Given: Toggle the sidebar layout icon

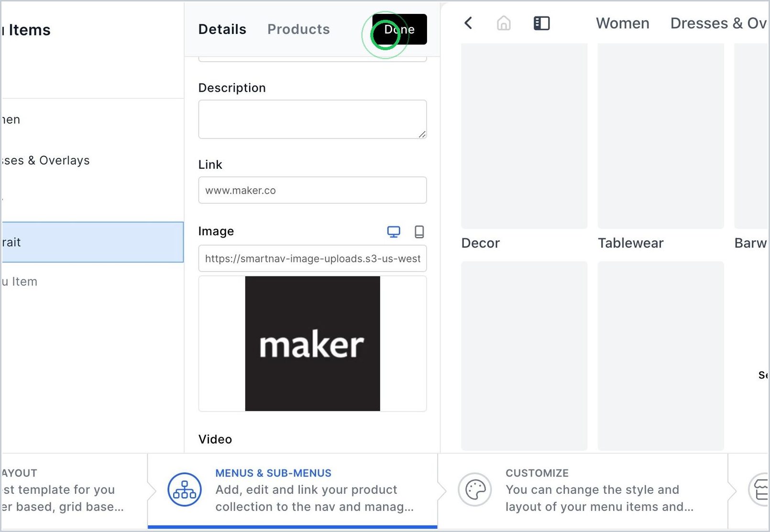Looking at the screenshot, I should 541,23.
